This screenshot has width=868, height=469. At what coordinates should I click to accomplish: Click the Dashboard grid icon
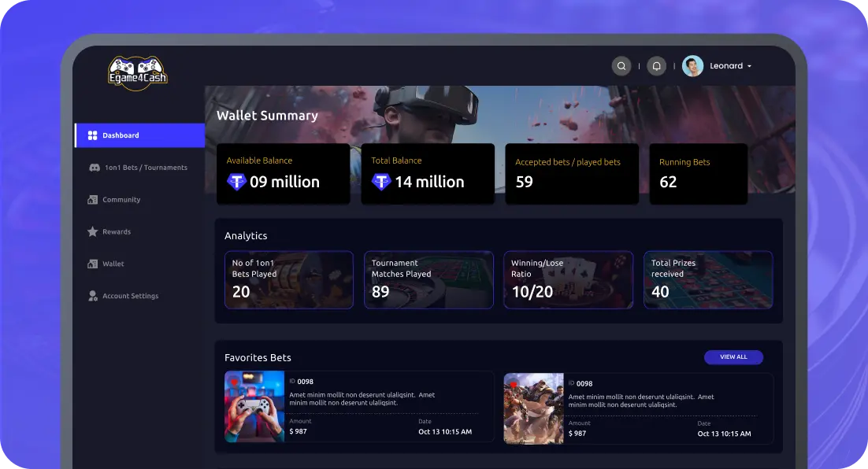(x=92, y=135)
